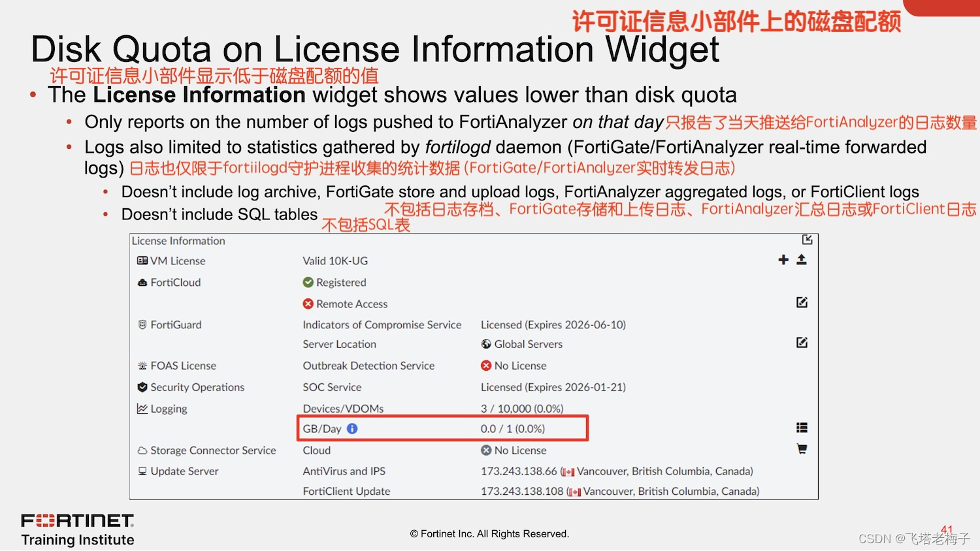Click the Update Server label

coord(184,471)
